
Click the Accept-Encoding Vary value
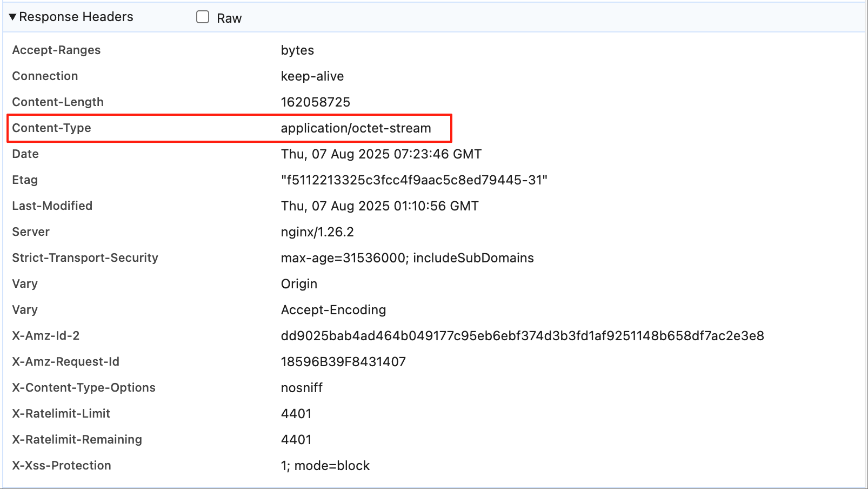click(333, 310)
